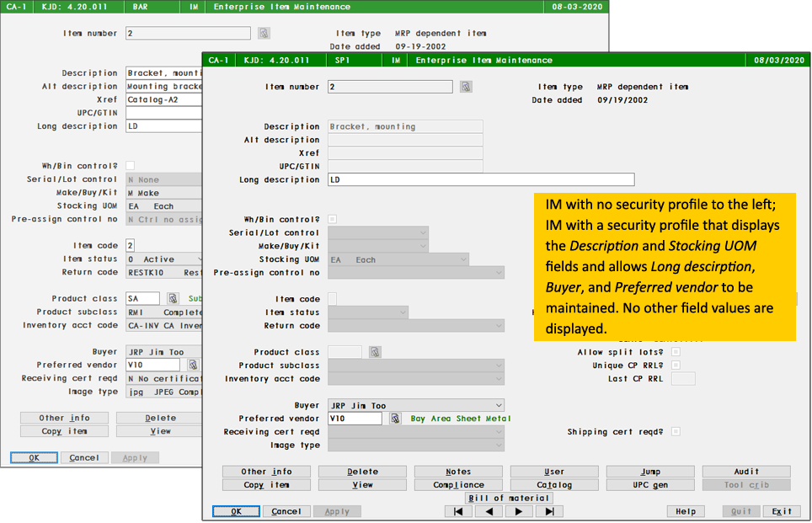Click Cancel in back window
Viewport: 812px width, 523px height.
tap(84, 458)
